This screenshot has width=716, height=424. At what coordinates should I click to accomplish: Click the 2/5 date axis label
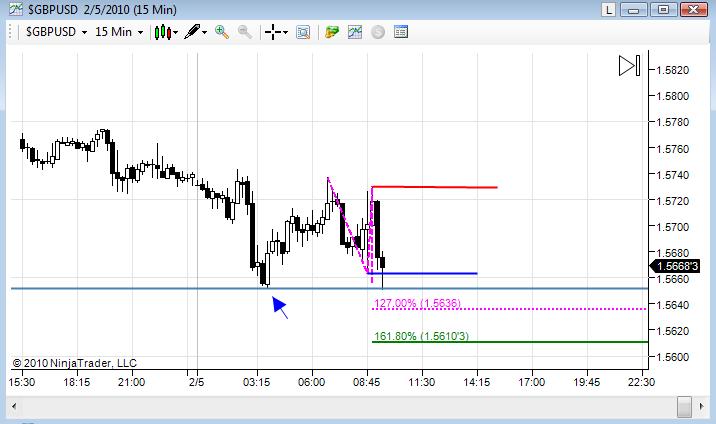coord(197,382)
